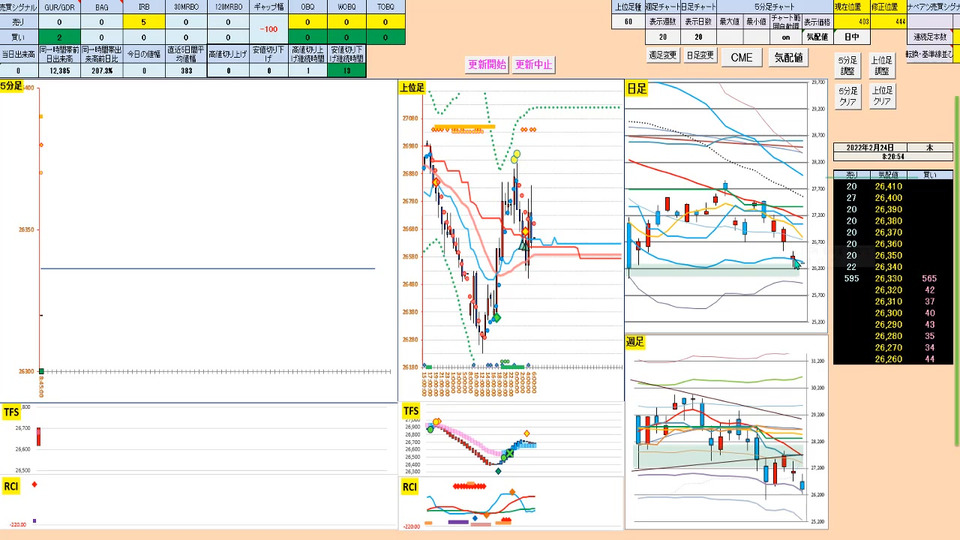The image size is (960, 540).
Task: Click the large 気配値 button
Action: [x=789, y=58]
